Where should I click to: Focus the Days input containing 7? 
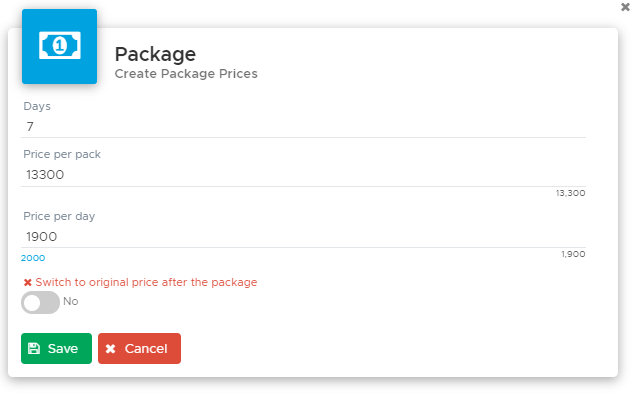303,127
